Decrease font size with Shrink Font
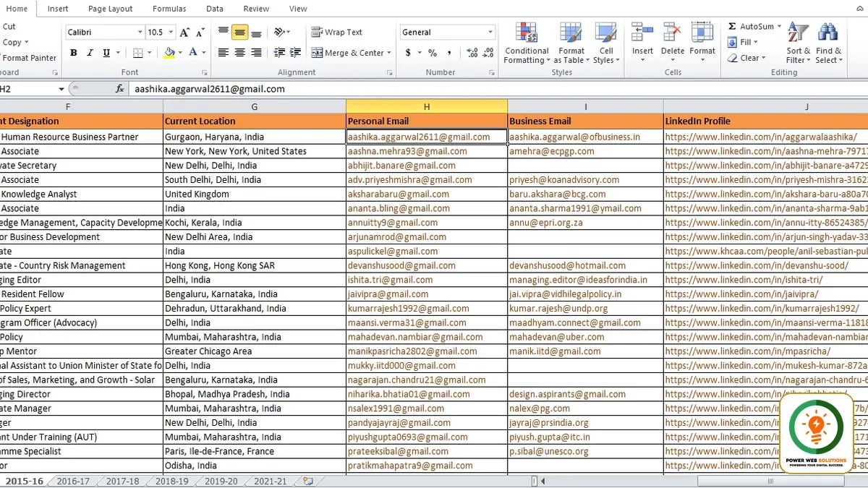The width and height of the screenshot is (868, 488). pyautogui.click(x=200, y=33)
